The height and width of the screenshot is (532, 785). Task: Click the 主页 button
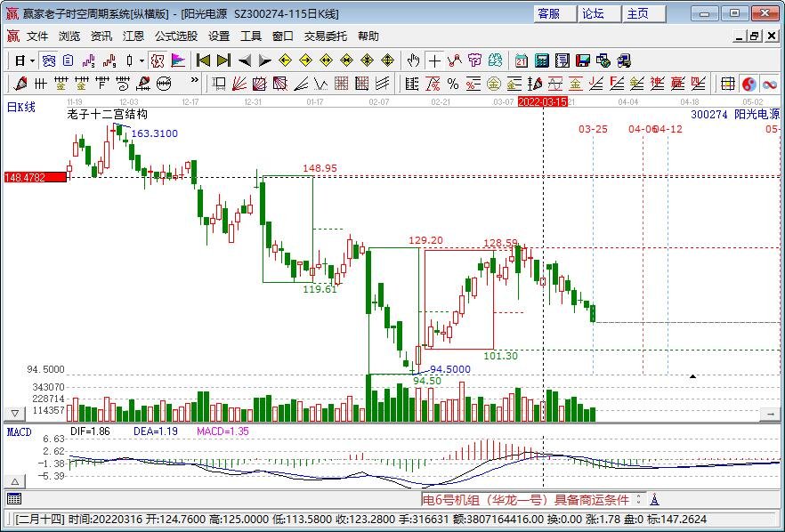click(643, 13)
